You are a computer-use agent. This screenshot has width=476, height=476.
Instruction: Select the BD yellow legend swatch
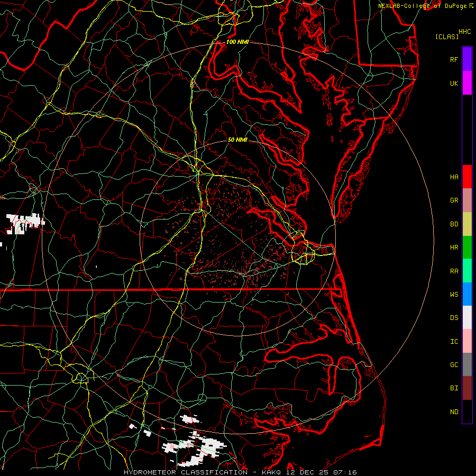(467, 224)
